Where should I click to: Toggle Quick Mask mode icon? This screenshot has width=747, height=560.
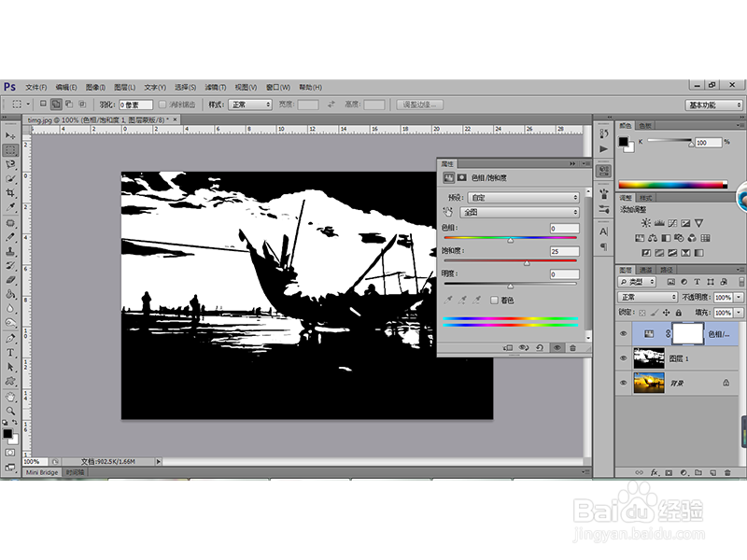10,453
